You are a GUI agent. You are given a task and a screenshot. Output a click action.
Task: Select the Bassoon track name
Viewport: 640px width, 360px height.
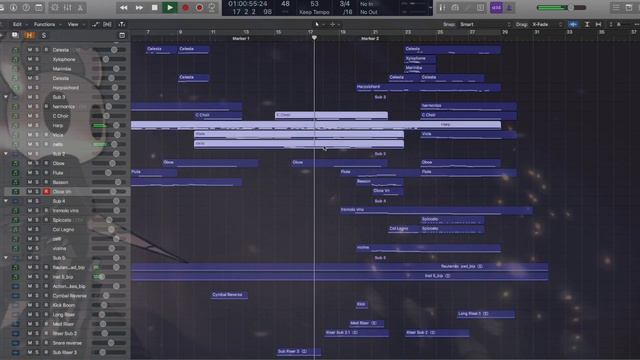[60, 182]
